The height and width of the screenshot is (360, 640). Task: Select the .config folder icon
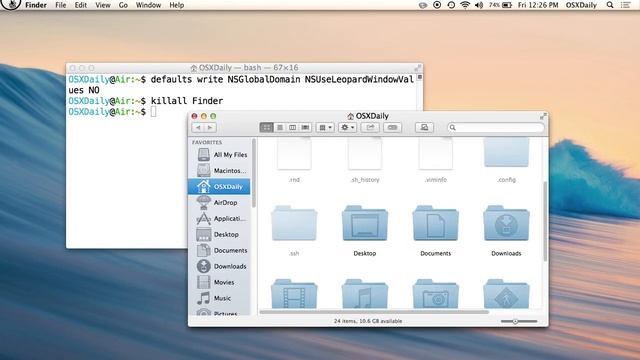[506, 152]
